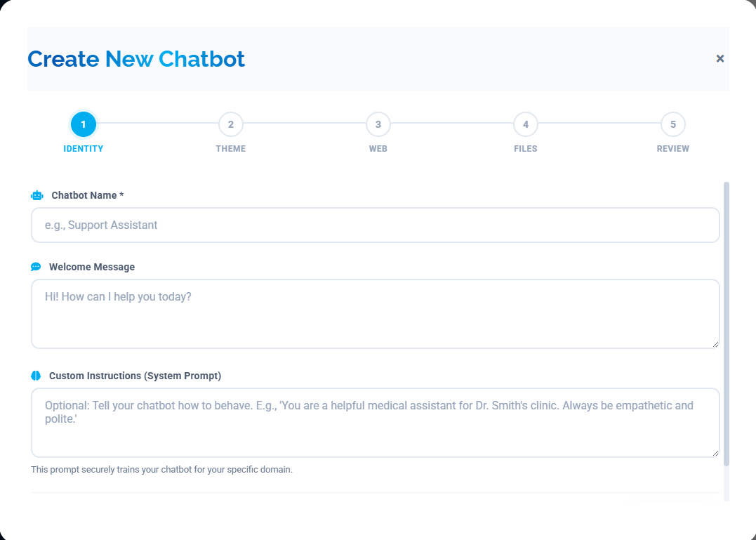Image resolution: width=756 pixels, height=540 pixels.
Task: Select step 1 Identity circle
Action: [84, 124]
